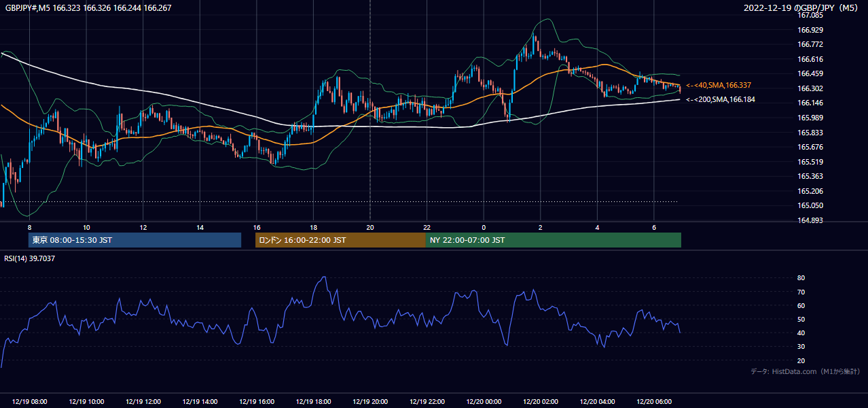Select the 165.676 price axis label

(x=810, y=147)
